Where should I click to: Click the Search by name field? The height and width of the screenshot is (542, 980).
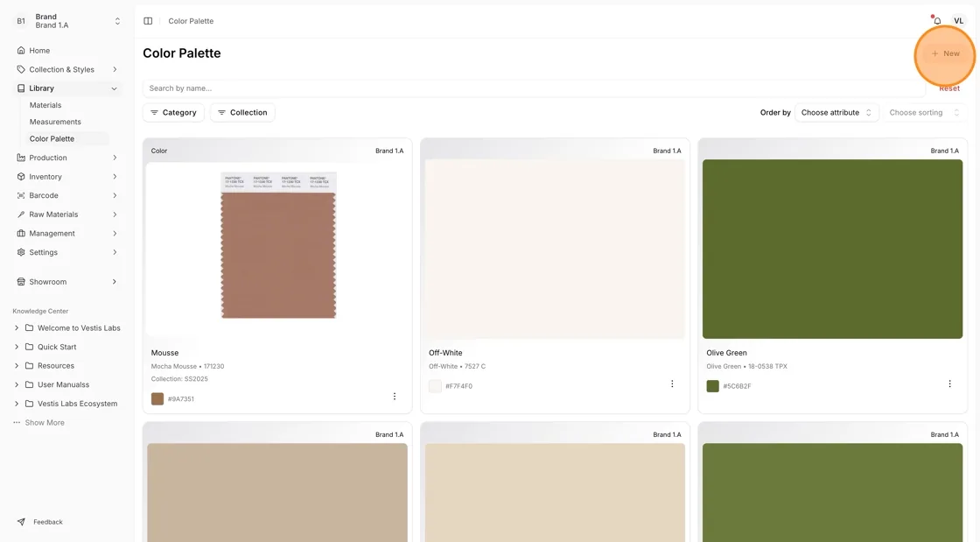(x=535, y=88)
